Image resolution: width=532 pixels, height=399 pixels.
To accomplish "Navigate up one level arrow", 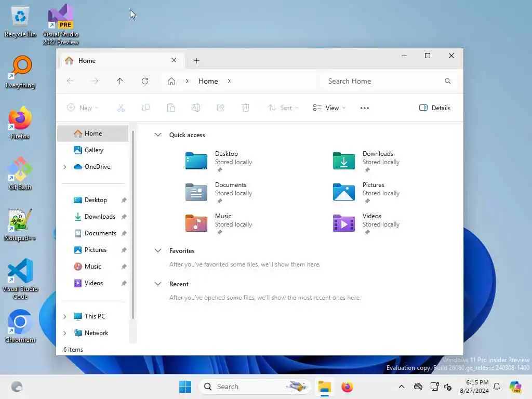I will [120, 81].
